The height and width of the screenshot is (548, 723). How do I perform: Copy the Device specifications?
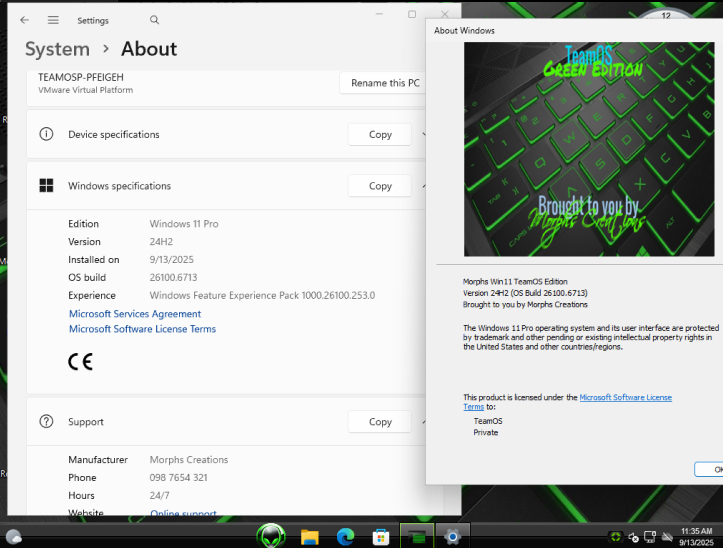click(x=380, y=134)
